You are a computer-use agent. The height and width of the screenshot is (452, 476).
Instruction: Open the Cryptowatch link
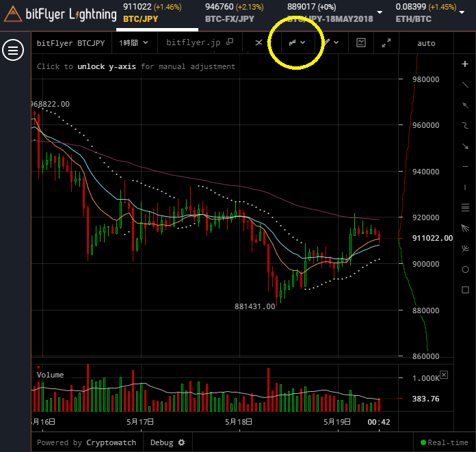click(111, 442)
